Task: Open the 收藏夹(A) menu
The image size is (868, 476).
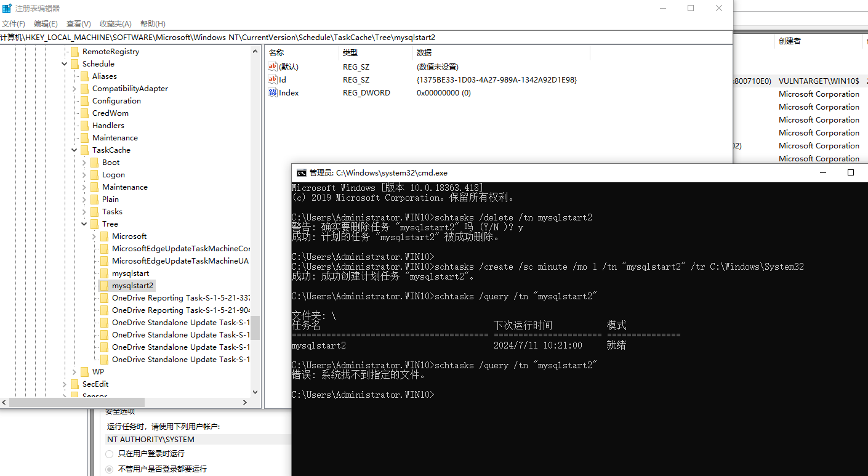Action: [115, 23]
